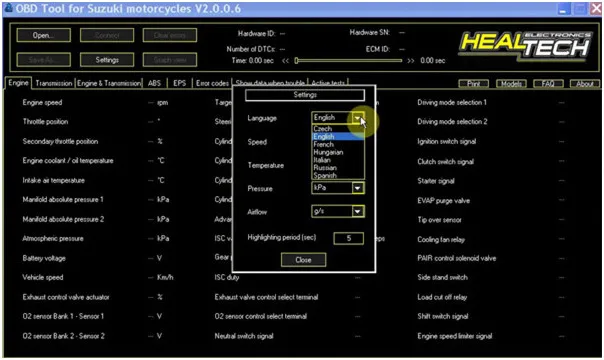Click O2 sensor Bank 1 - Sensor 1 label
This screenshot has width=604, height=360.
click(x=63, y=316)
